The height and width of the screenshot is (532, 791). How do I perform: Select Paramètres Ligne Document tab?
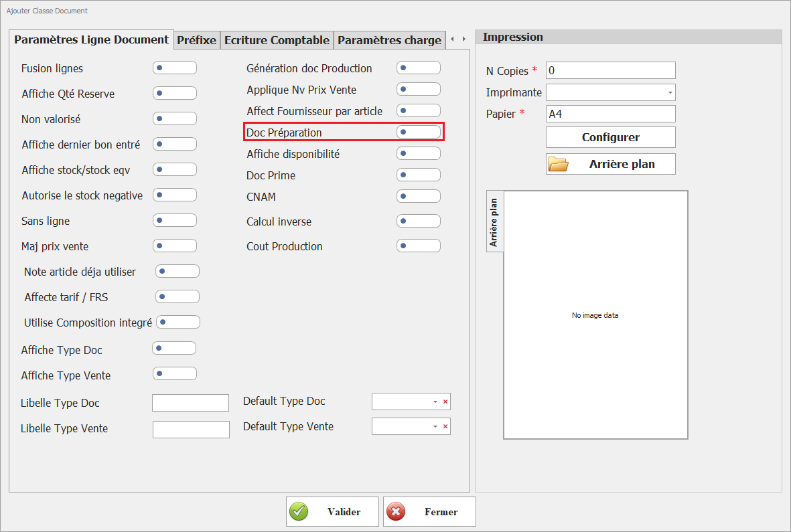pos(91,39)
